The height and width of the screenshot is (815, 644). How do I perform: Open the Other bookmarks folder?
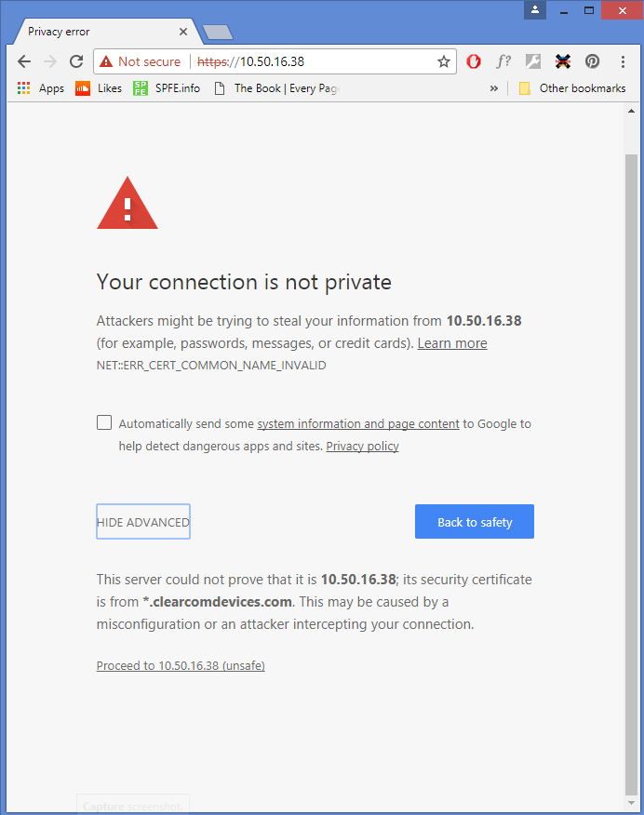click(572, 88)
